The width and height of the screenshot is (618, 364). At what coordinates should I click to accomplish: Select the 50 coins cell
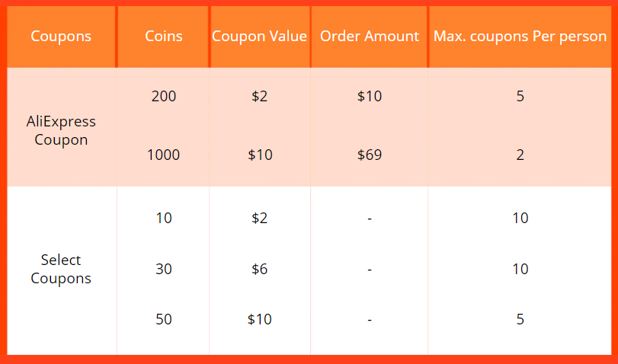[x=164, y=319]
